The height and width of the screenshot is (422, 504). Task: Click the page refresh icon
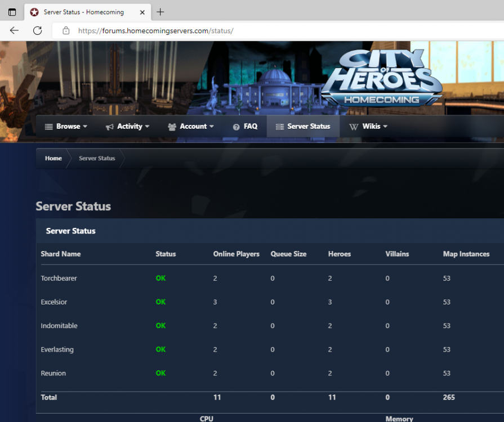[37, 30]
